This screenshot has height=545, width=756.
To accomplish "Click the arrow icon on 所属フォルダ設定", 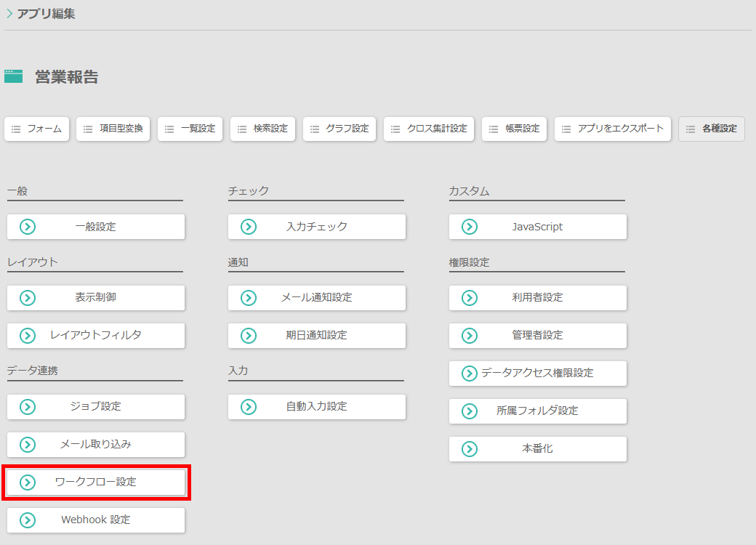I will pyautogui.click(x=470, y=411).
